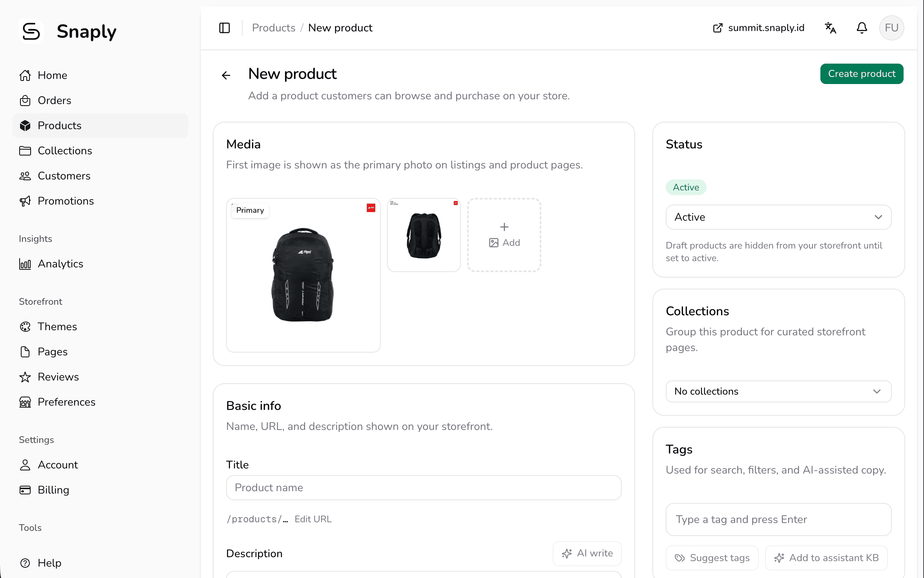Click the Product name title field

pyautogui.click(x=424, y=488)
